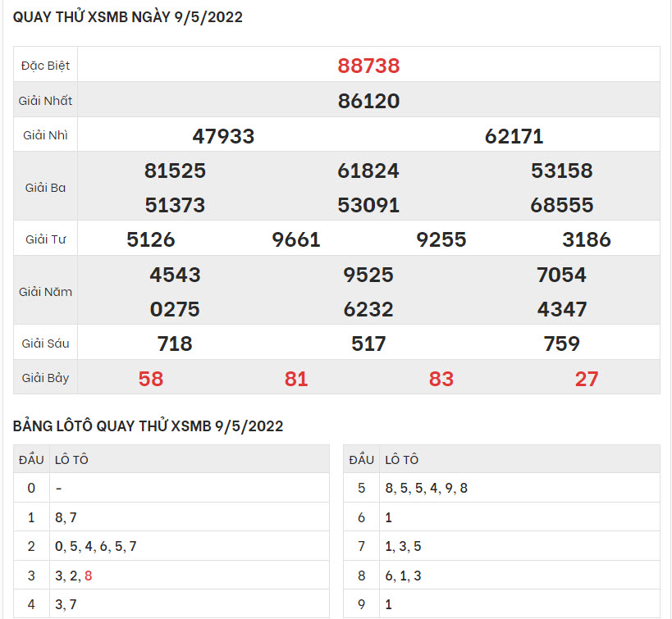Select the red 8 in lô tô row 3
This screenshot has width=672, height=619.
point(89,576)
